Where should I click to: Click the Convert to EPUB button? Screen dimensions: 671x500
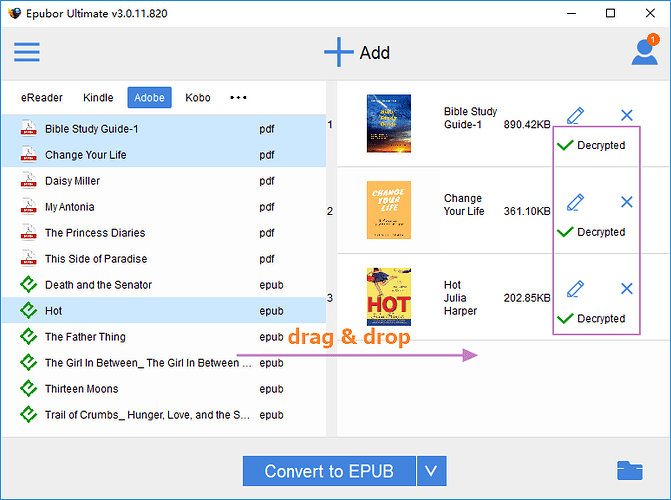click(x=329, y=471)
